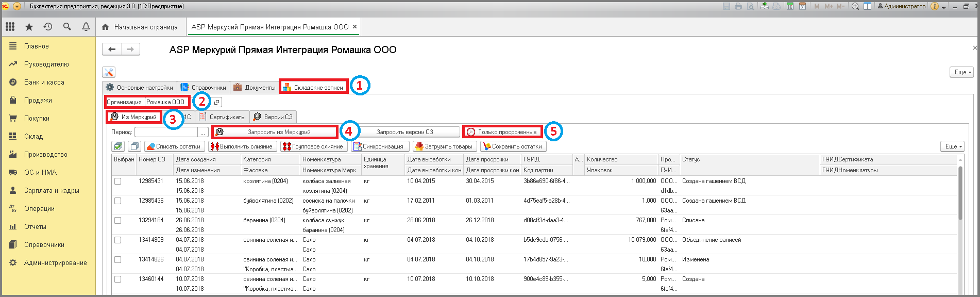Click the Выполнить слияние button
The height and width of the screenshot is (297, 980).
[242, 146]
